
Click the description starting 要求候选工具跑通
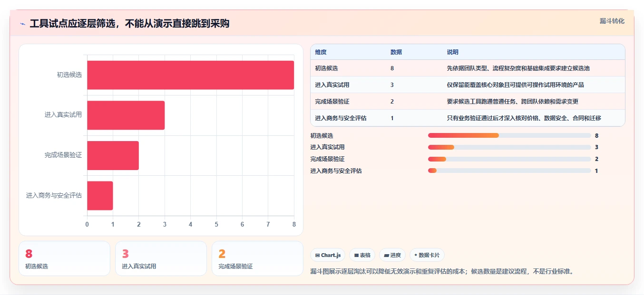[513, 102]
